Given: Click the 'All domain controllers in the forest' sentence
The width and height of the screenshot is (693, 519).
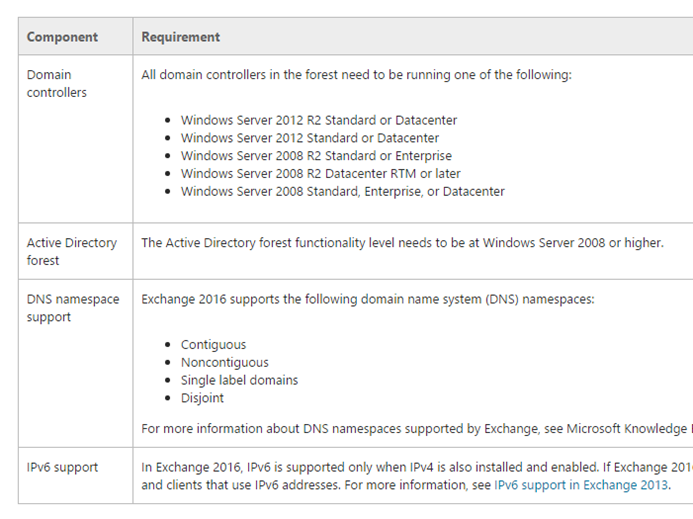Looking at the screenshot, I should point(356,75).
